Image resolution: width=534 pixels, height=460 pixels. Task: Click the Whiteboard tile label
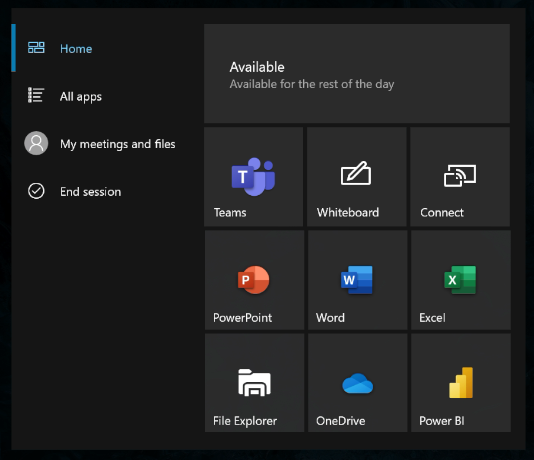coord(348,213)
